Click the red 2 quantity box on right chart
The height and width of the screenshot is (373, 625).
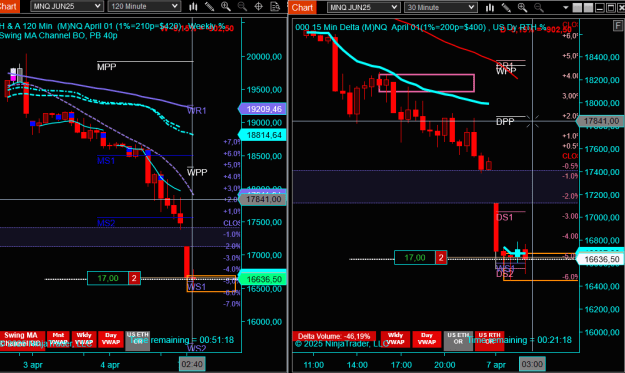(441, 258)
